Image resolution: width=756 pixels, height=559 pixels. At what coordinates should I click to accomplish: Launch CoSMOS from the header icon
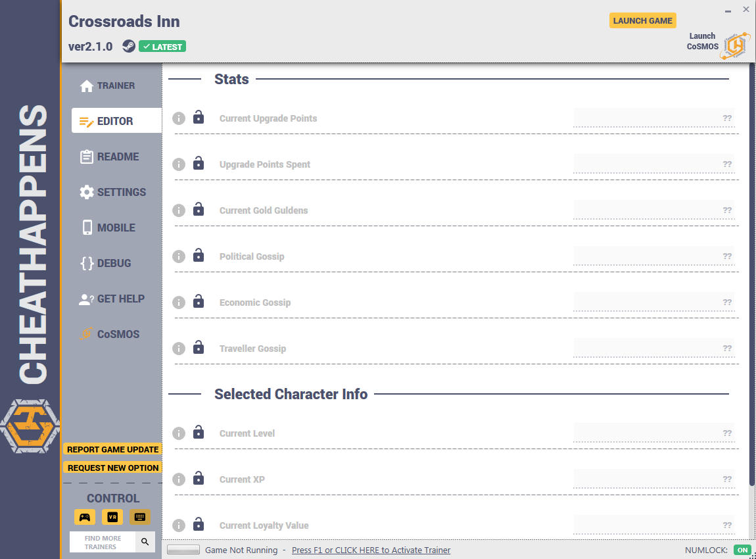[x=734, y=46]
